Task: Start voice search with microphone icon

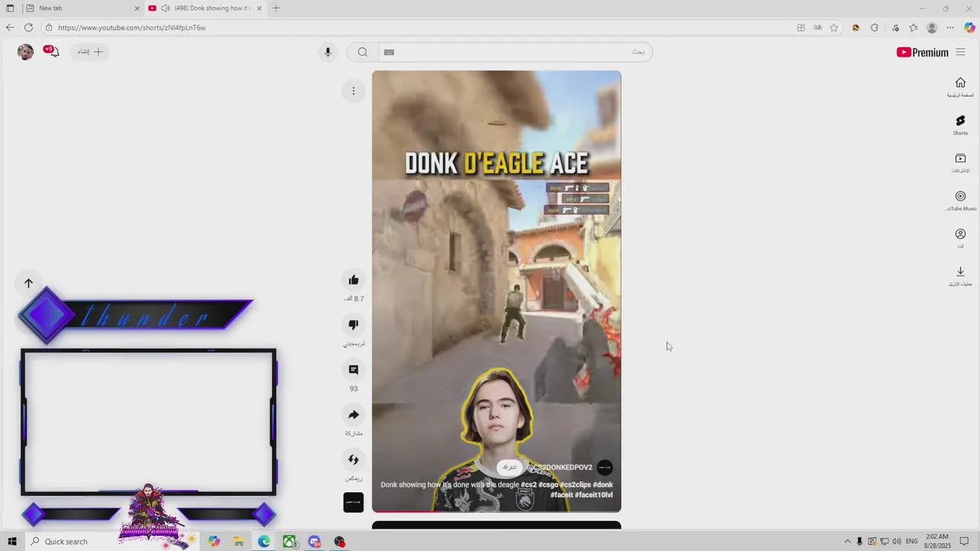Action: tap(328, 52)
